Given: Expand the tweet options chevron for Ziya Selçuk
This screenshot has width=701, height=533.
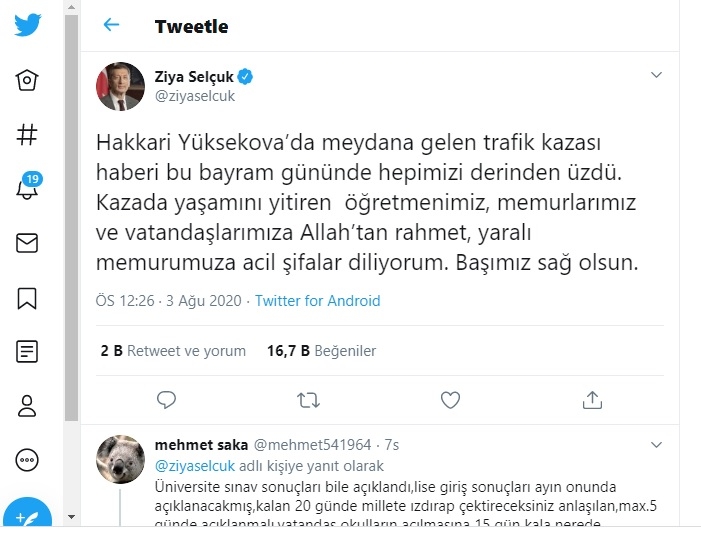Looking at the screenshot, I should click(x=656, y=75).
